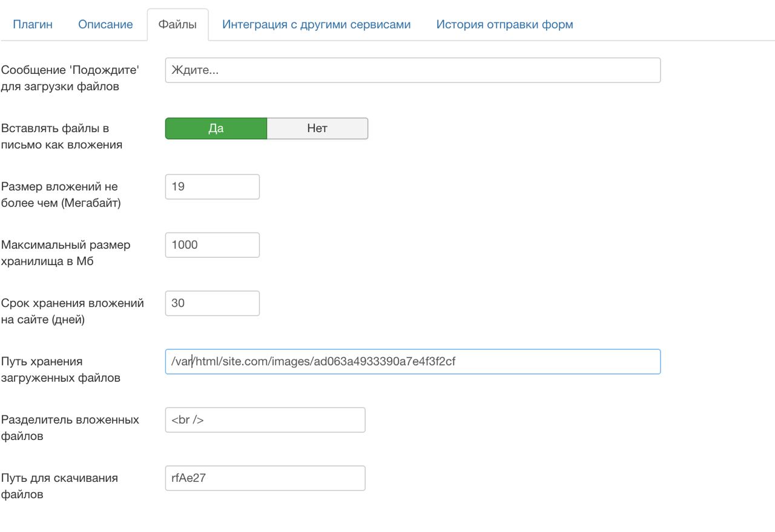
Task: Click the 'Разделитель вложенных файлов' label
Action: pyautogui.click(x=70, y=428)
